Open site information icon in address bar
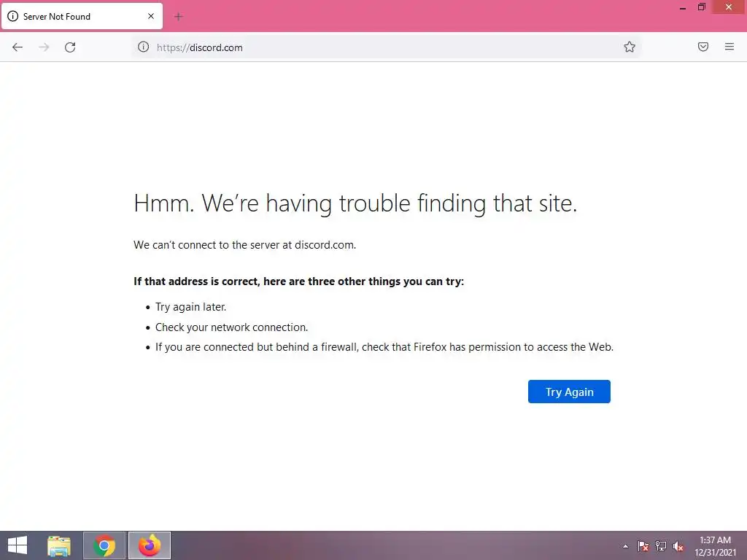747x560 pixels. pyautogui.click(x=144, y=47)
